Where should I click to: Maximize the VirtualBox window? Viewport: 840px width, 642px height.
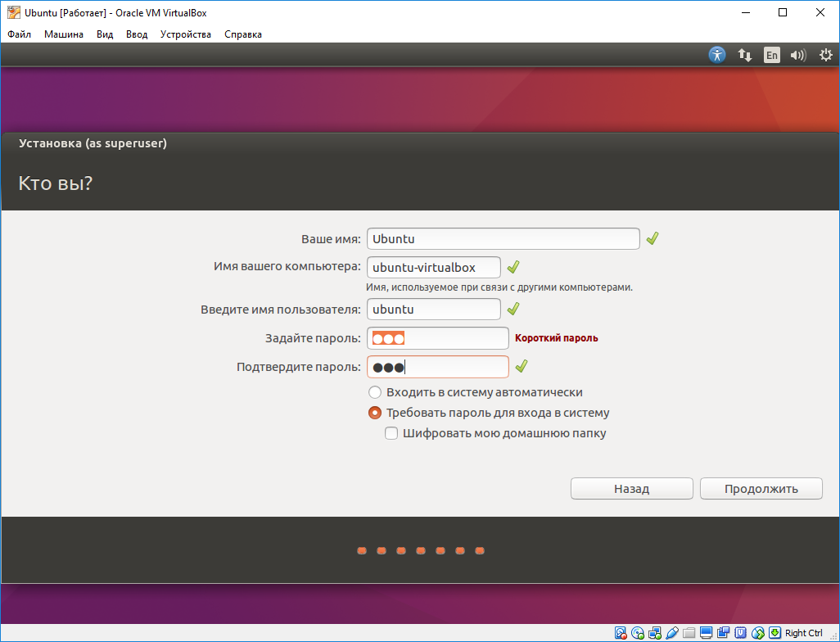click(783, 13)
